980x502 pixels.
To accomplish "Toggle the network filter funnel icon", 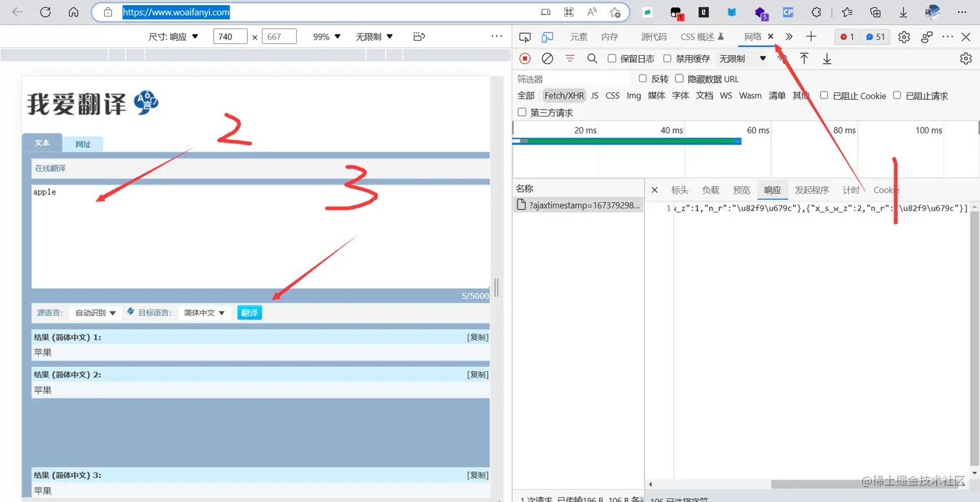I will (570, 58).
